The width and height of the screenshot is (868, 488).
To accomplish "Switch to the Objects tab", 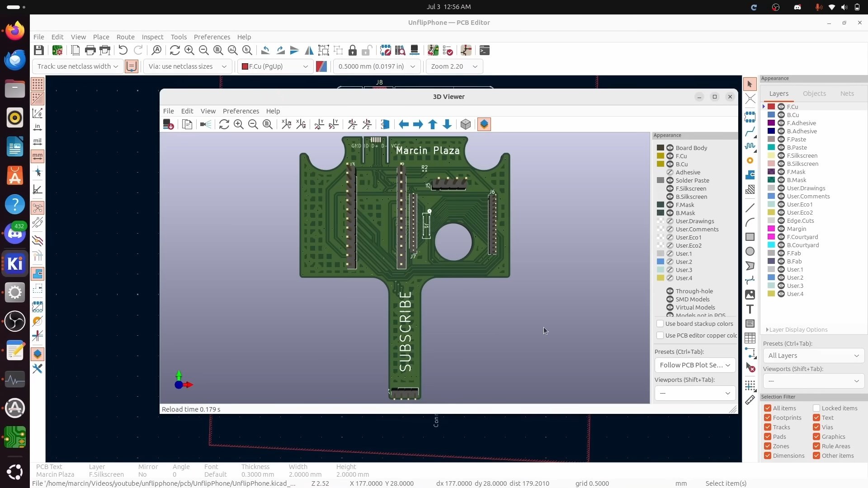I will point(814,94).
